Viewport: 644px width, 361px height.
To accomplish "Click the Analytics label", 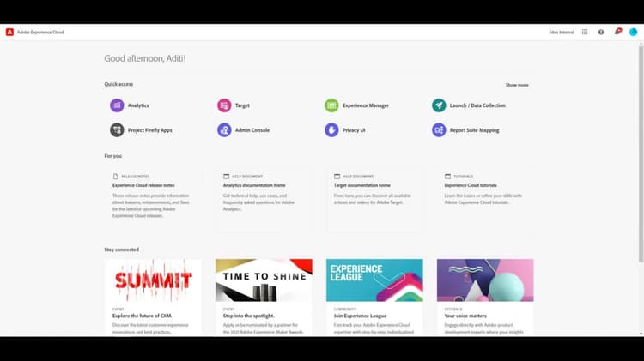I will click(x=138, y=105).
